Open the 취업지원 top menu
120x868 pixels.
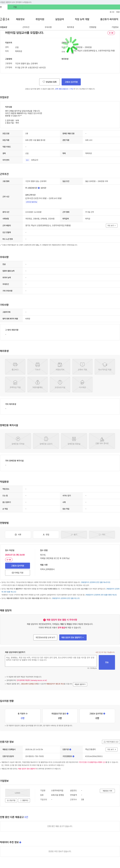pyautogui.click(x=40, y=19)
